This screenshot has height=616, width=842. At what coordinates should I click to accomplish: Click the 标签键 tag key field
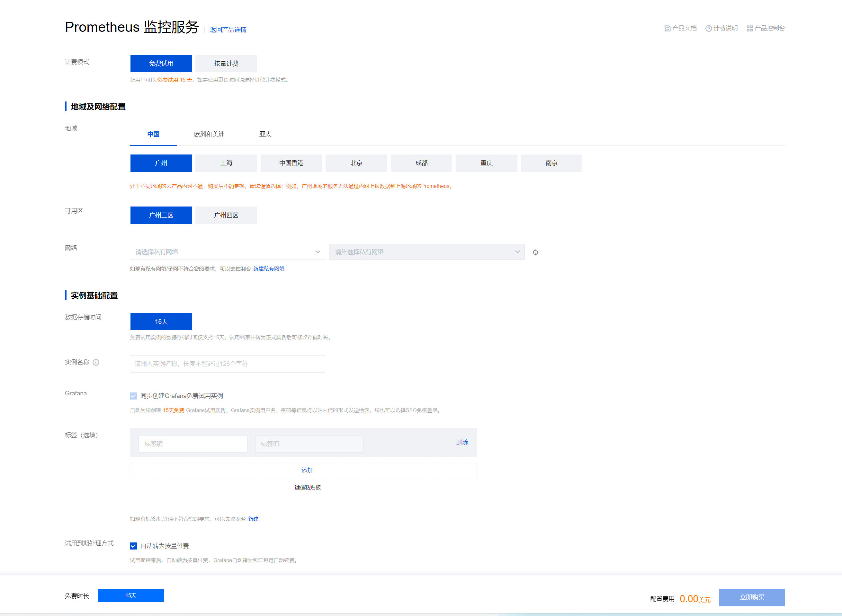[x=193, y=444]
